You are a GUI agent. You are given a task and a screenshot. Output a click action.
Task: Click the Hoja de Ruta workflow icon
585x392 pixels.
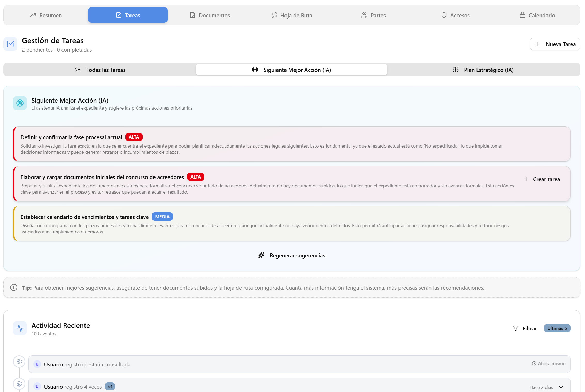(274, 15)
